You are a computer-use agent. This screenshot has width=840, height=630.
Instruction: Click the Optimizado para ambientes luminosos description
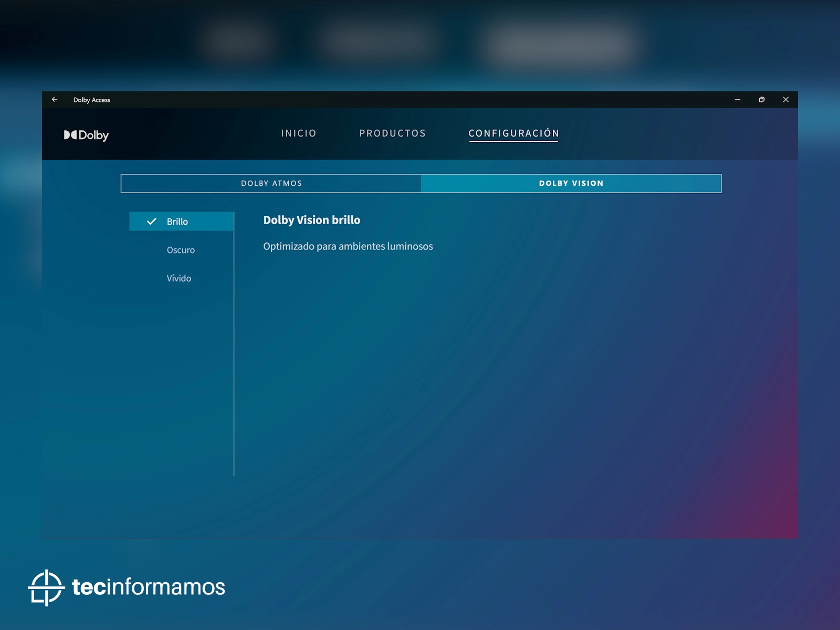tap(348, 246)
